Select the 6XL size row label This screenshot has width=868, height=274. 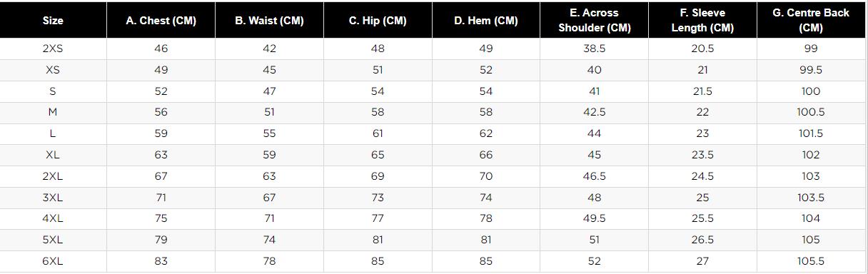53,261
